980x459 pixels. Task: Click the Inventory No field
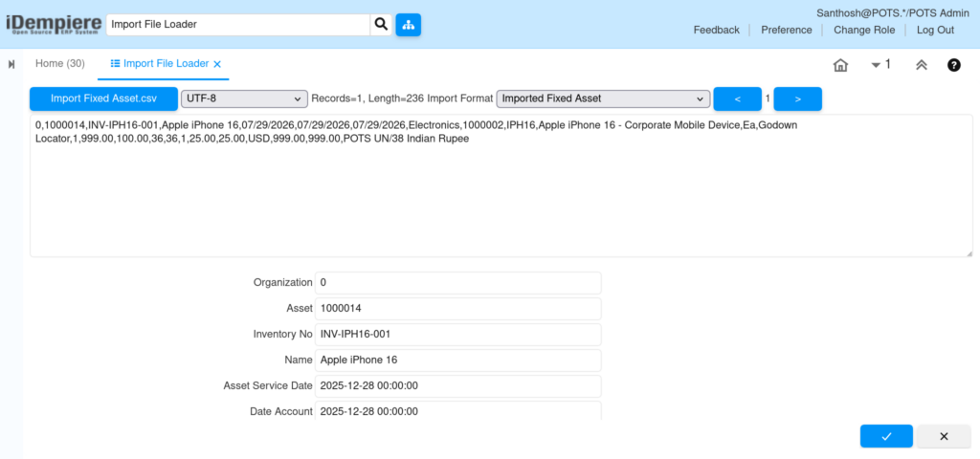pyautogui.click(x=458, y=334)
